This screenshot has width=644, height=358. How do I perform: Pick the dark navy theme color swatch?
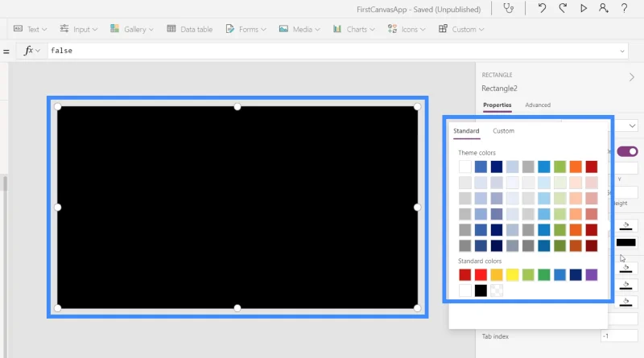(497, 167)
